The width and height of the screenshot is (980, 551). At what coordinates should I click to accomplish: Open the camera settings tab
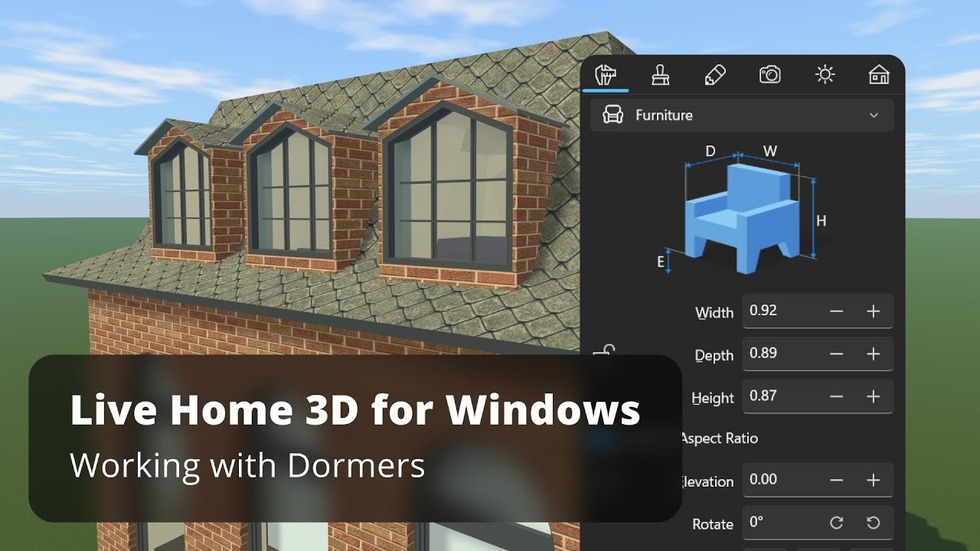point(769,74)
